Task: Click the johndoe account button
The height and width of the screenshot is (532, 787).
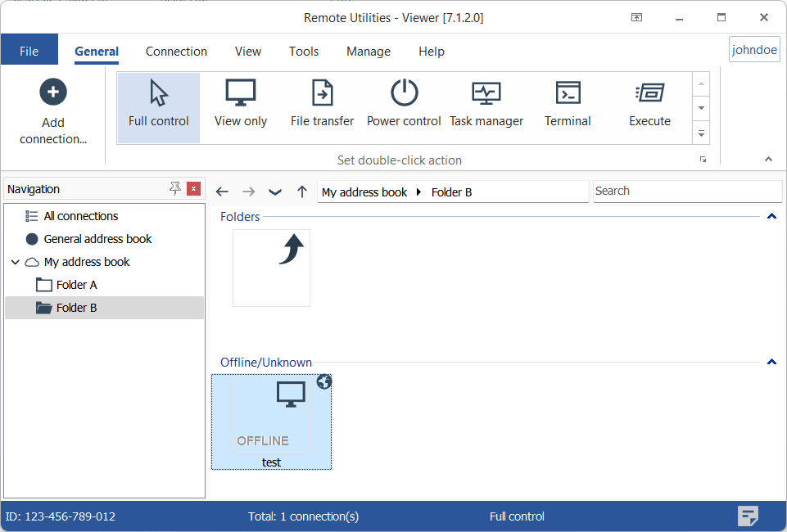Action: [753, 50]
